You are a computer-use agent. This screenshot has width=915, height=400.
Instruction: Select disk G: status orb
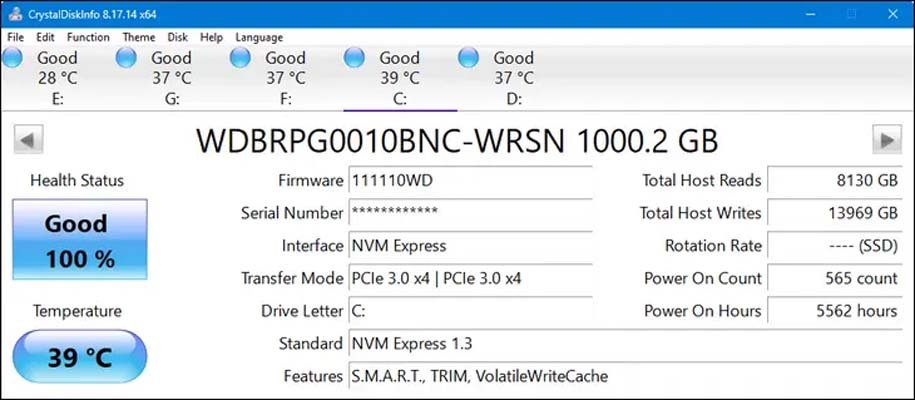[126, 58]
